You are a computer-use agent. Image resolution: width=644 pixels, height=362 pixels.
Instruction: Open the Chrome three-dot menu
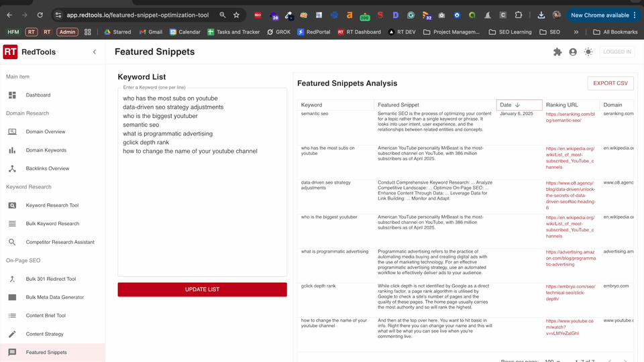[x=635, y=15]
